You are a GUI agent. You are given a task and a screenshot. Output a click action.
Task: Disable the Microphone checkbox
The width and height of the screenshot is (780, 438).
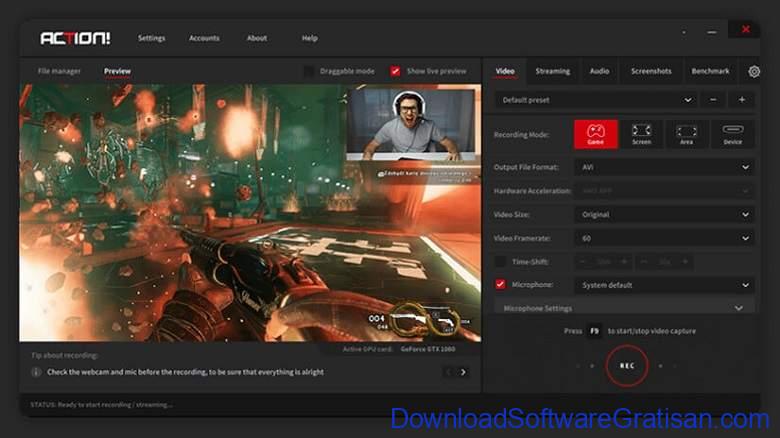[500, 284]
